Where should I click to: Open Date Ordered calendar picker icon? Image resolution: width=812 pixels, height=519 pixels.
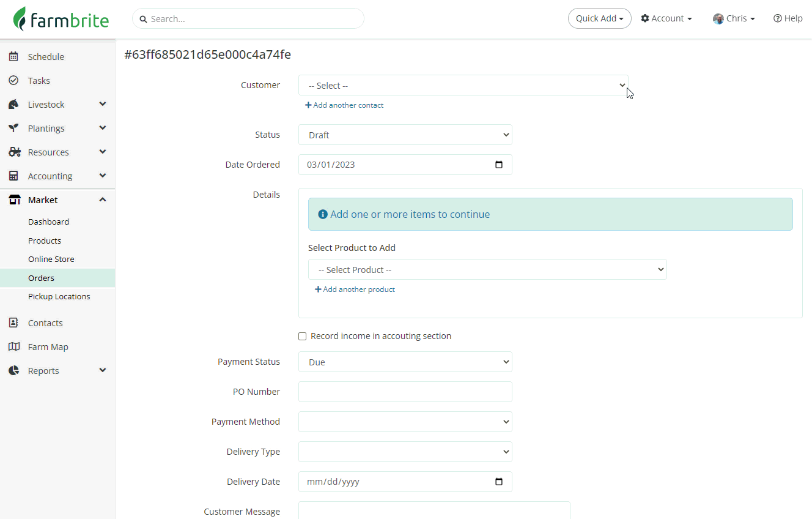click(x=499, y=165)
